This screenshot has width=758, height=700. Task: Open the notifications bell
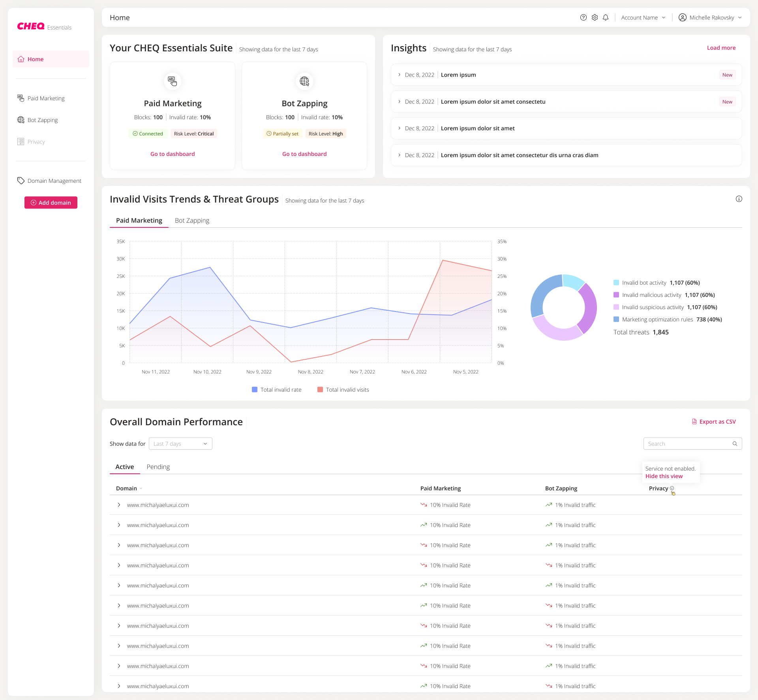pyautogui.click(x=605, y=17)
